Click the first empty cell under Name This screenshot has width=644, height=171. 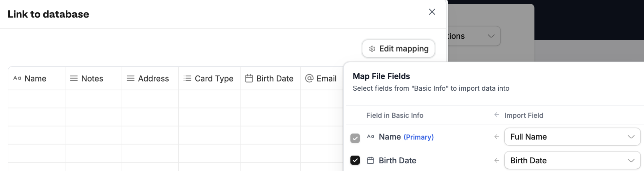click(36, 99)
